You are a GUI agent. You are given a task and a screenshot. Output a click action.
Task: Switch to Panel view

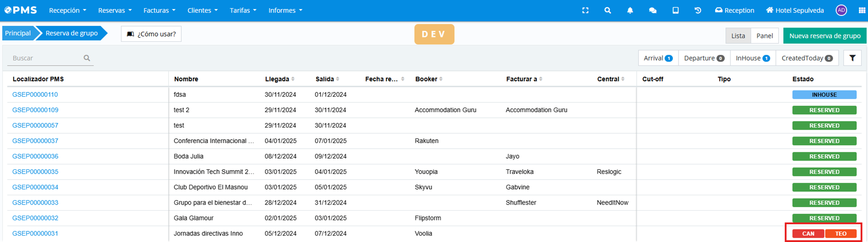[x=764, y=36]
